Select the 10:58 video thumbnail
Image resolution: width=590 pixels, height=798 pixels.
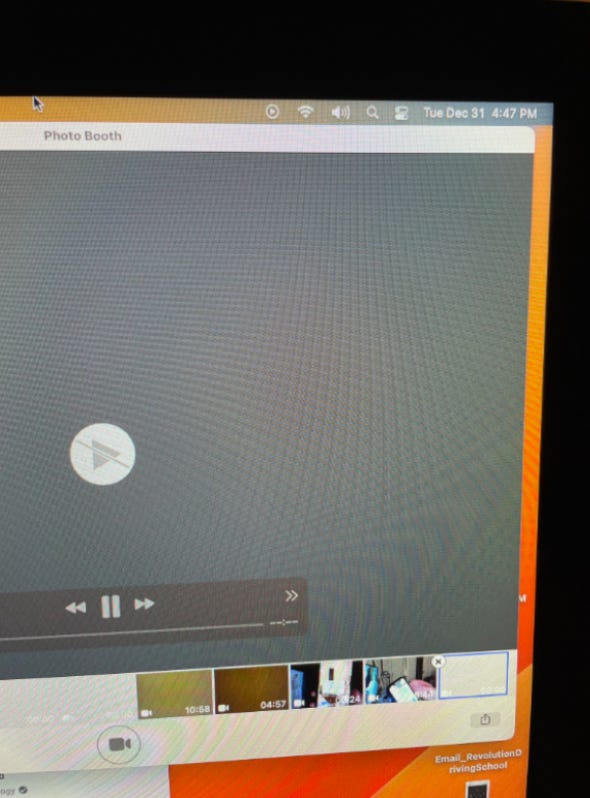[175, 693]
